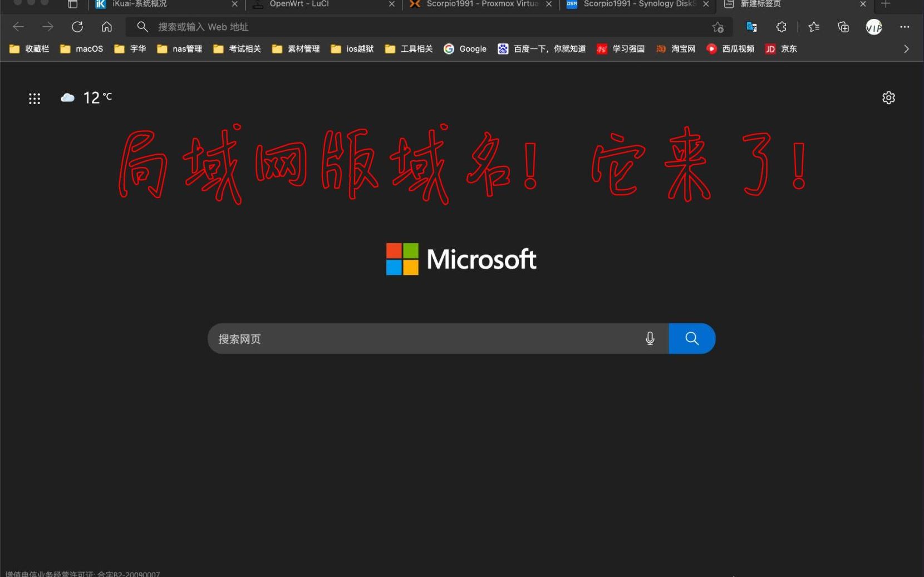Image resolution: width=924 pixels, height=577 pixels.
Task: Open new tab page settings gear
Action: 888,98
